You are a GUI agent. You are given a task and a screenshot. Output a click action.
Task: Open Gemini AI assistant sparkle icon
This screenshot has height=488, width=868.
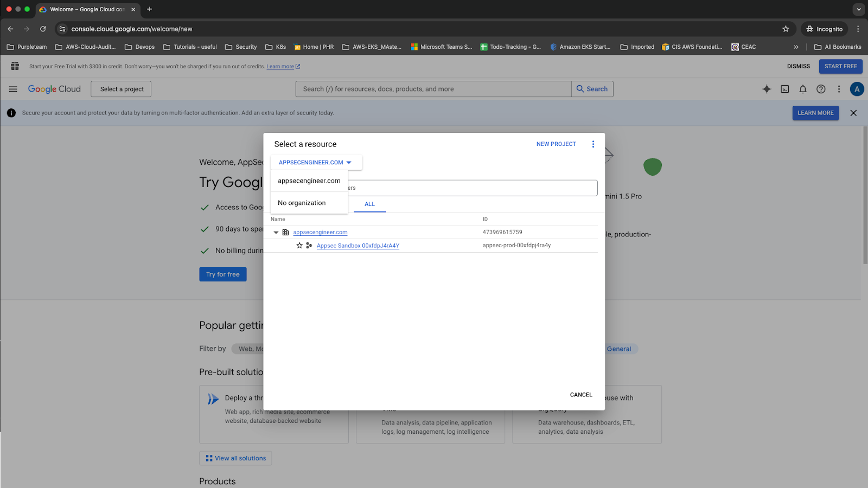point(767,89)
